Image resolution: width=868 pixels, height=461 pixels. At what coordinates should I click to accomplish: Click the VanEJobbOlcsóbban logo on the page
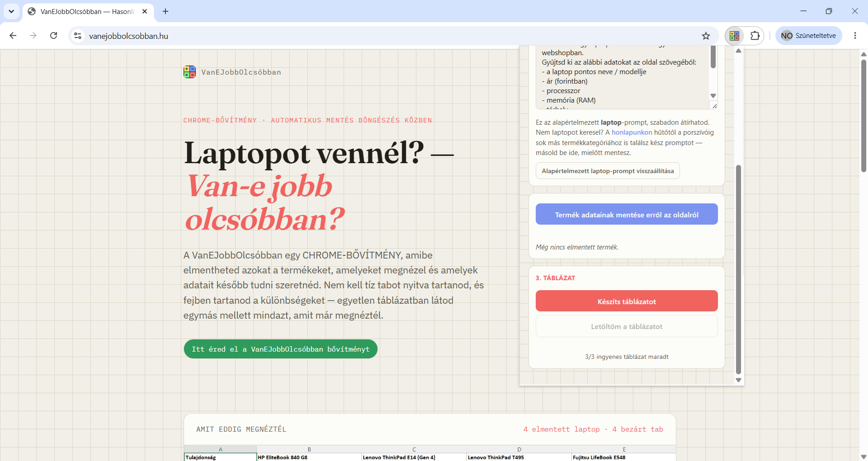pyautogui.click(x=189, y=72)
